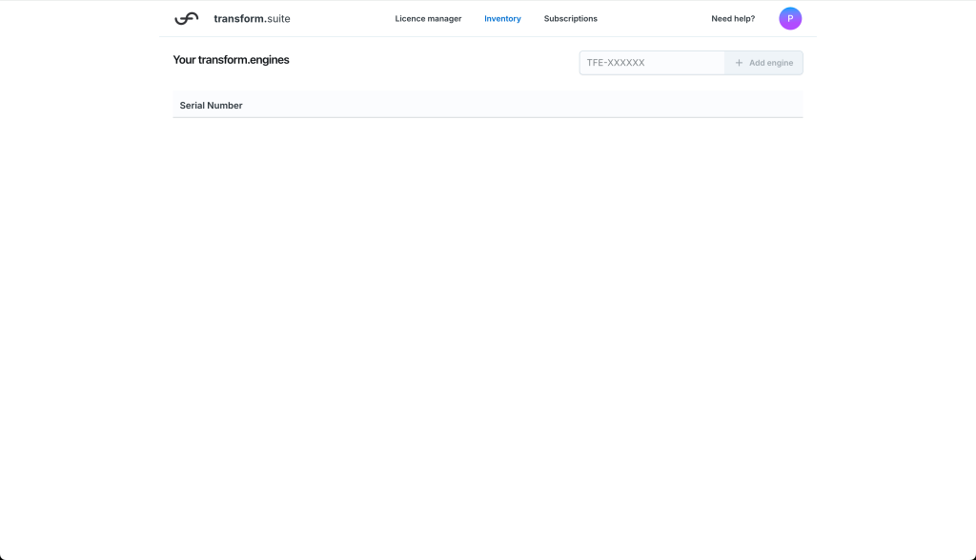Image resolution: width=976 pixels, height=560 pixels.
Task: Click the Add engine button
Action: [763, 63]
